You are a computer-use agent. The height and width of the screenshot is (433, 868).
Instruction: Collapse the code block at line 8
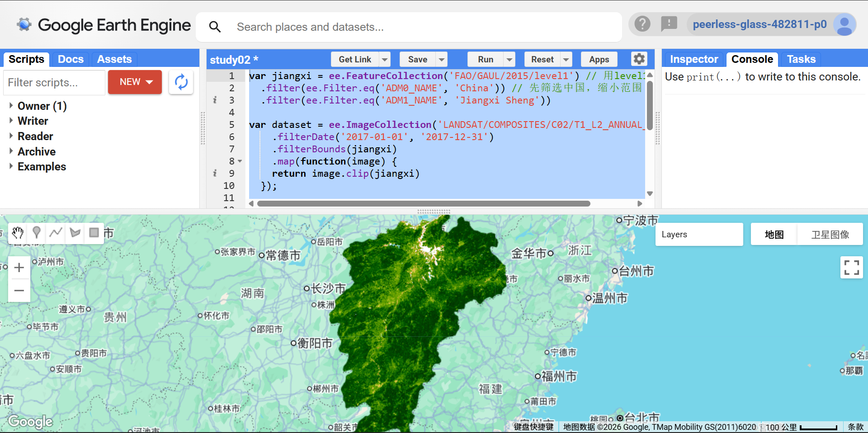click(240, 161)
